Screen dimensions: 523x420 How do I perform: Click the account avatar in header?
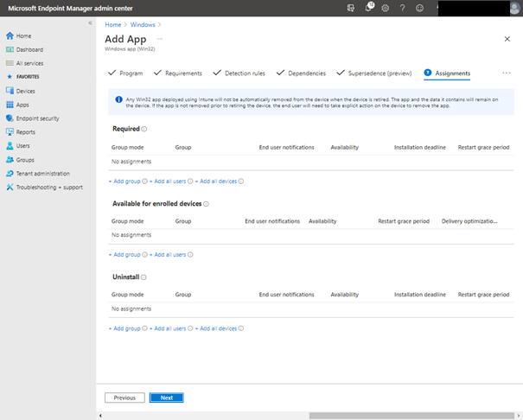pyautogui.click(x=515, y=8)
